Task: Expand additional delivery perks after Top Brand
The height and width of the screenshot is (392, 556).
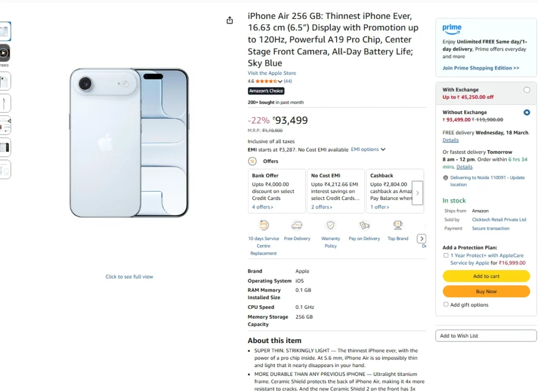Action: click(421, 238)
